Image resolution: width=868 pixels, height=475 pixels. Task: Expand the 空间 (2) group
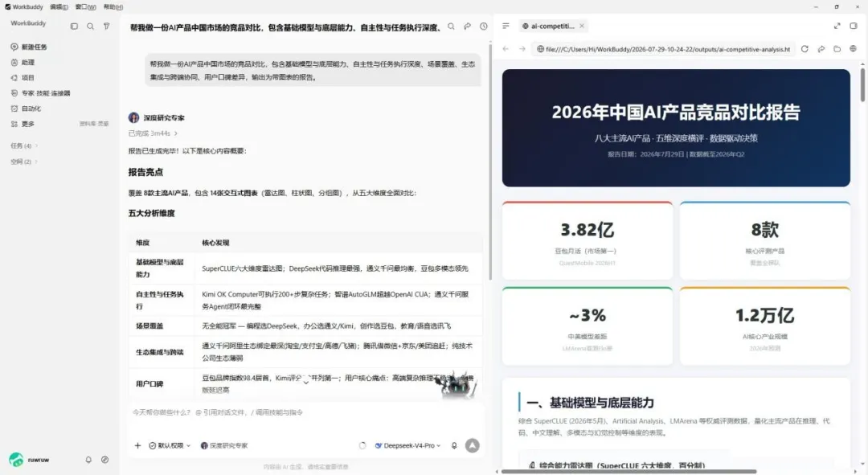coord(24,162)
